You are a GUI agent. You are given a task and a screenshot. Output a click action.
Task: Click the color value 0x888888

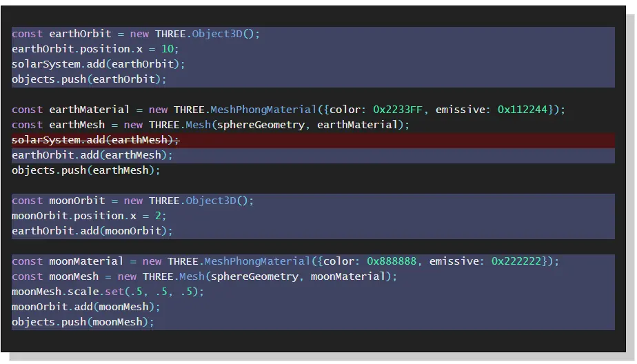(x=392, y=261)
